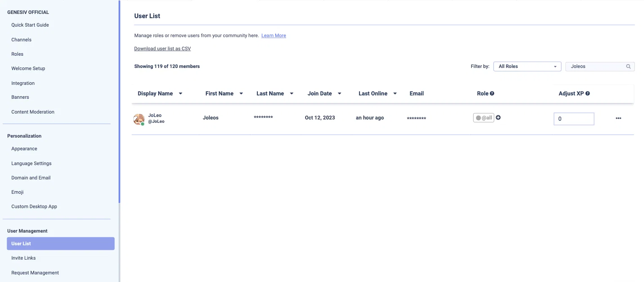Open Language Settings
Screen dimensions: 644x282
click(31, 163)
